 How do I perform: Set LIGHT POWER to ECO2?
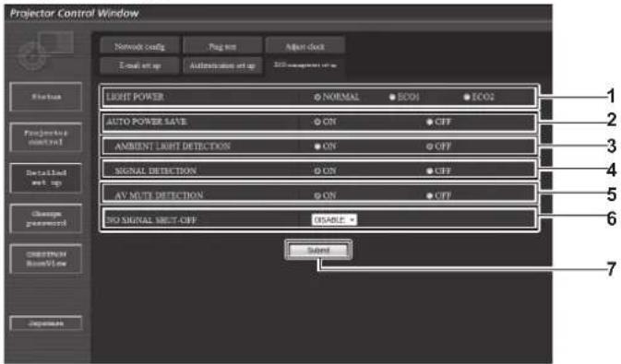click(467, 97)
